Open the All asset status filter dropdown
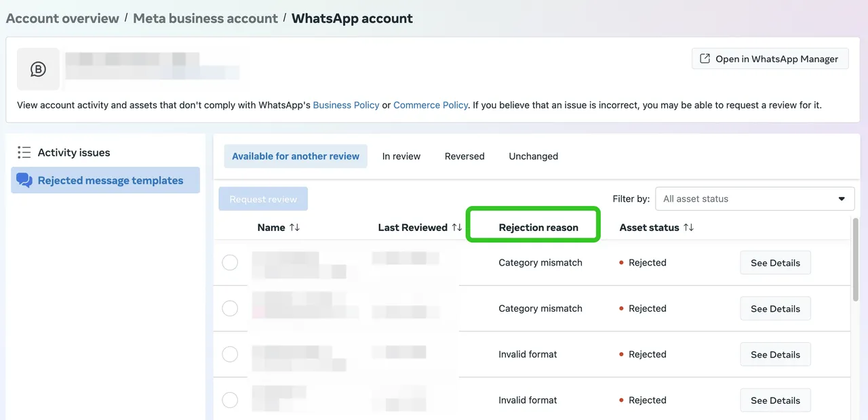Viewport: 868px width, 420px height. (754, 199)
